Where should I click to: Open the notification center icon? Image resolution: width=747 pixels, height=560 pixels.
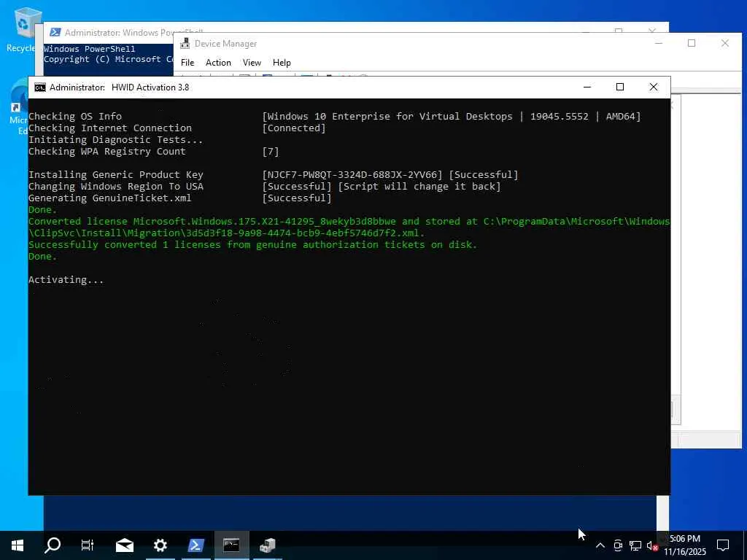point(723,545)
